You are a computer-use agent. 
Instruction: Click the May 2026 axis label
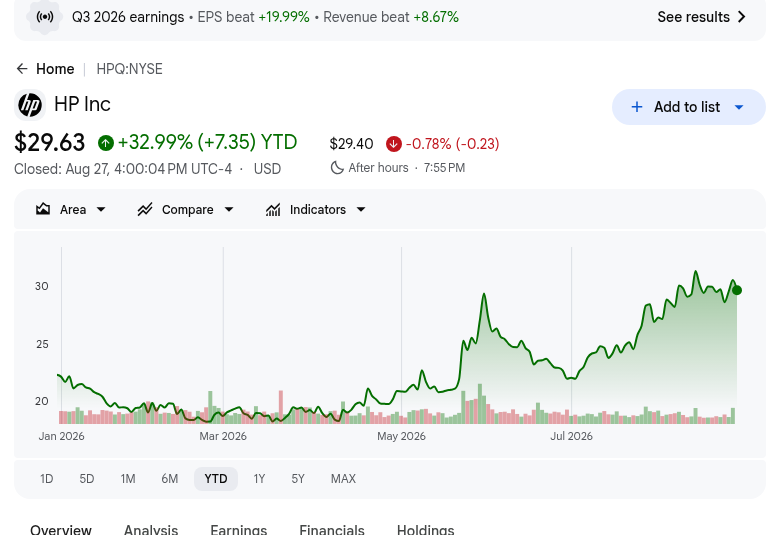401,436
